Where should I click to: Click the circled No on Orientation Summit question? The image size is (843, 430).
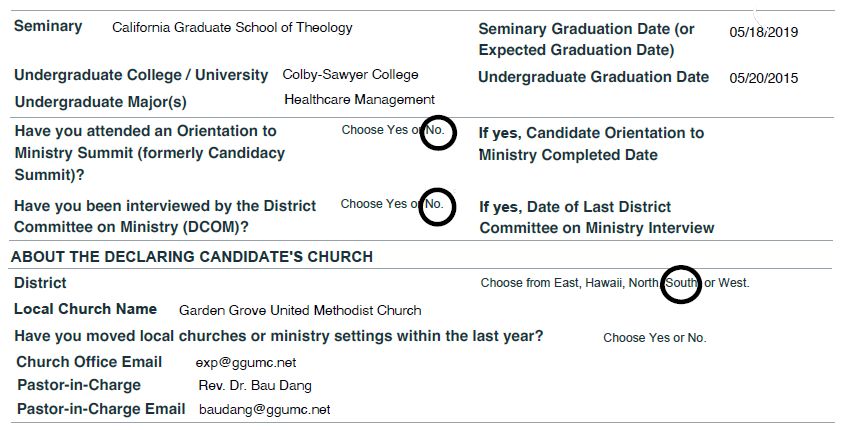[438, 132]
